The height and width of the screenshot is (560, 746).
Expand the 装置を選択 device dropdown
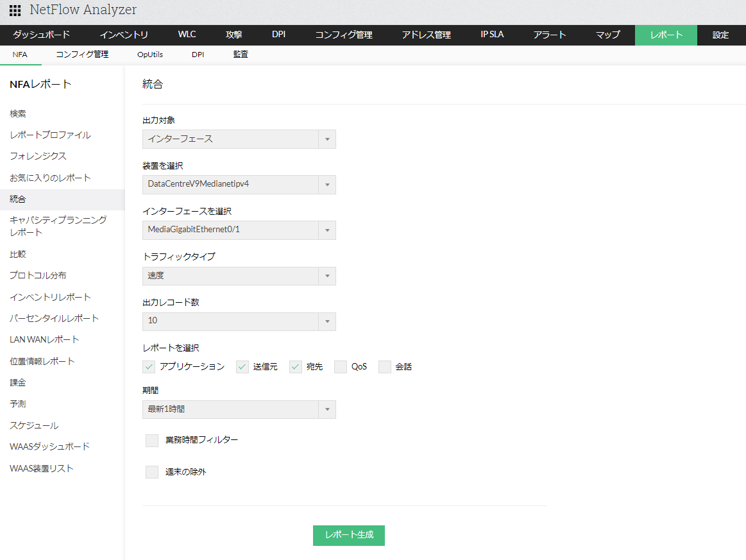(239, 185)
